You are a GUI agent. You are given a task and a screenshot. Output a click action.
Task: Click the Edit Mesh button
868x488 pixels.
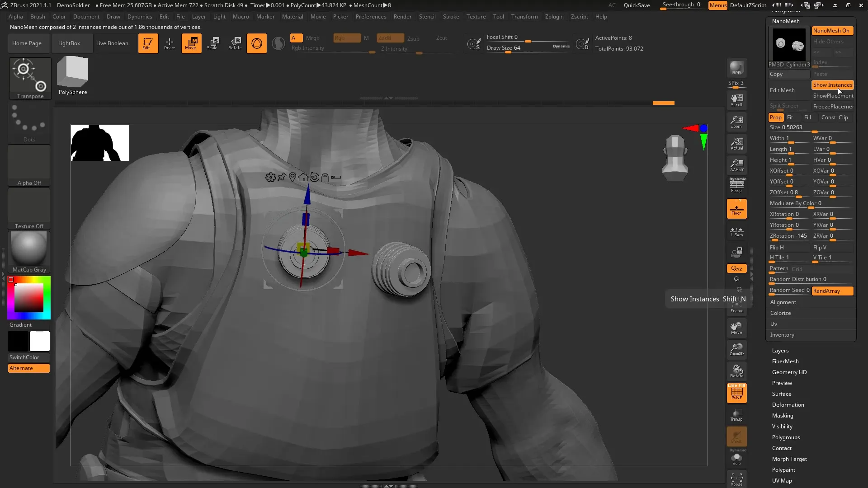point(788,90)
